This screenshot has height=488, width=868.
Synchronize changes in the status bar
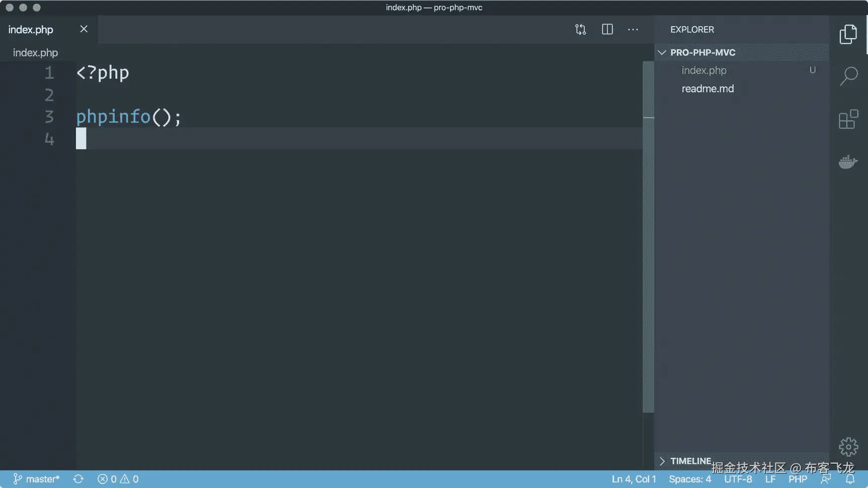tap(78, 479)
